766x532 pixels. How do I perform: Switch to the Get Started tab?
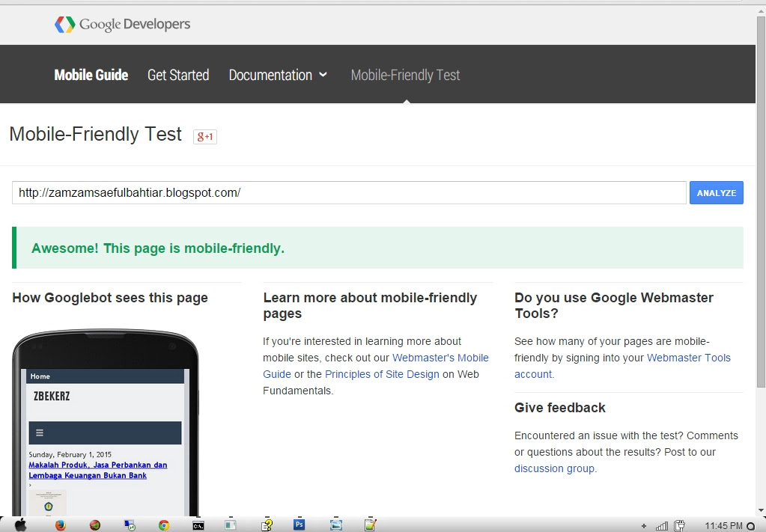pos(178,75)
